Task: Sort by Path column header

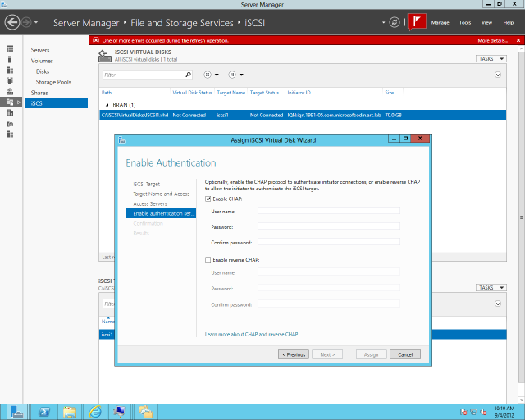Action: pos(107,93)
